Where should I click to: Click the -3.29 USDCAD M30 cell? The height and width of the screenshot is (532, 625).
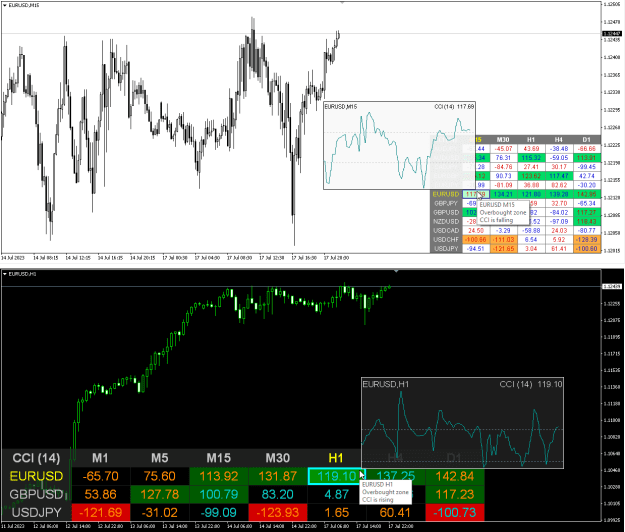[x=503, y=230]
